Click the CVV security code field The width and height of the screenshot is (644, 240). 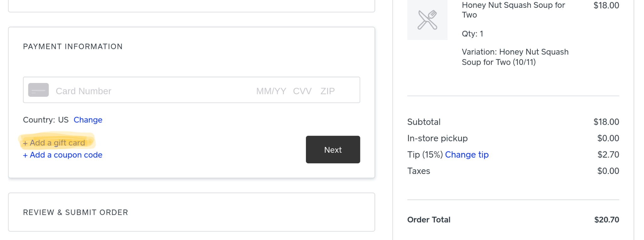pos(302,91)
